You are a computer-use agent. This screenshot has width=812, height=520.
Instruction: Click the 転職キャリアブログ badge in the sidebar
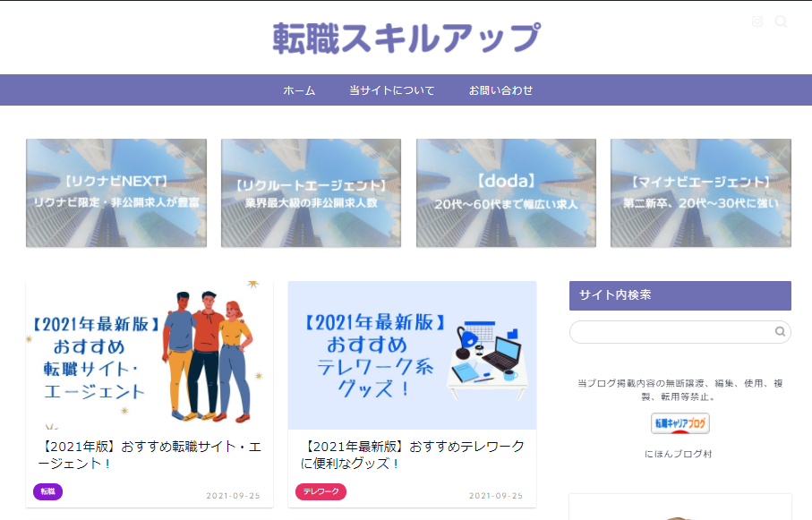click(680, 423)
